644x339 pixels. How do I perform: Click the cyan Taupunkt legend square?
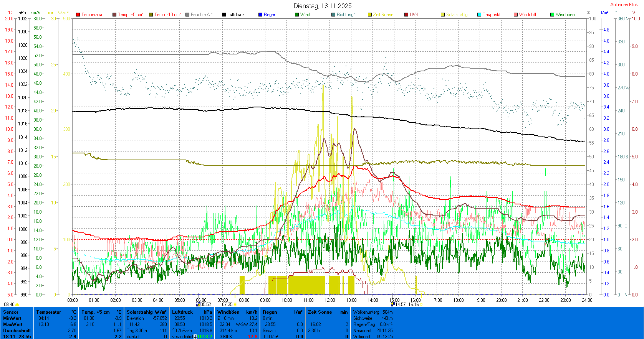click(479, 15)
